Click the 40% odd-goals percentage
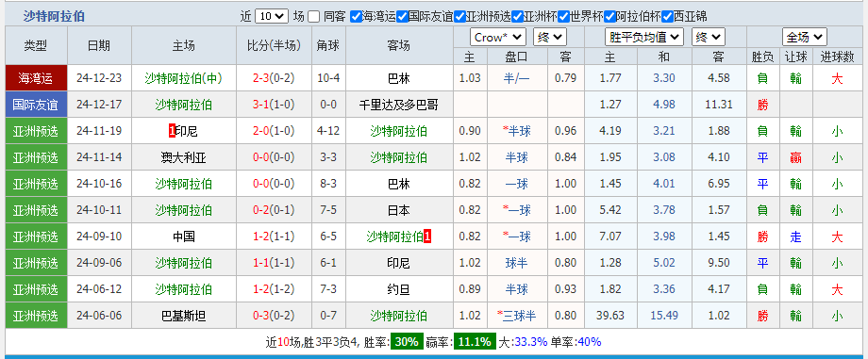Screen dimensions: 868x359 tap(589, 342)
